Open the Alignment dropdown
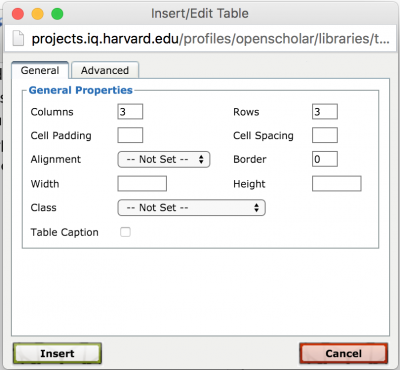400x370 pixels. [164, 159]
